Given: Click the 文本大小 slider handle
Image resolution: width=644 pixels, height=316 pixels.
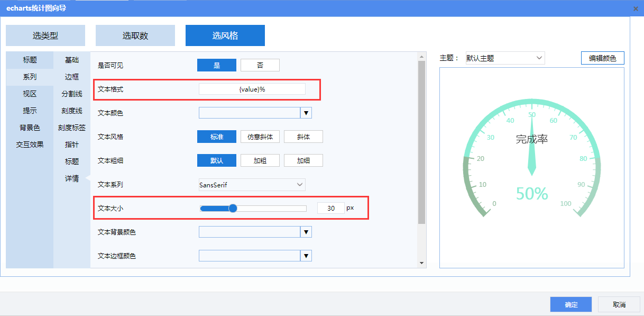Looking at the screenshot, I should (233, 209).
